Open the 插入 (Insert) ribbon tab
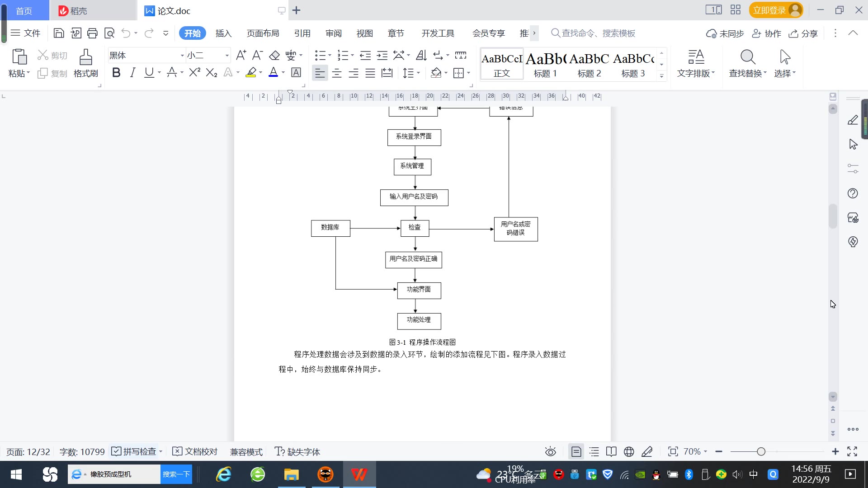Viewport: 868px width, 488px height. 223,33
